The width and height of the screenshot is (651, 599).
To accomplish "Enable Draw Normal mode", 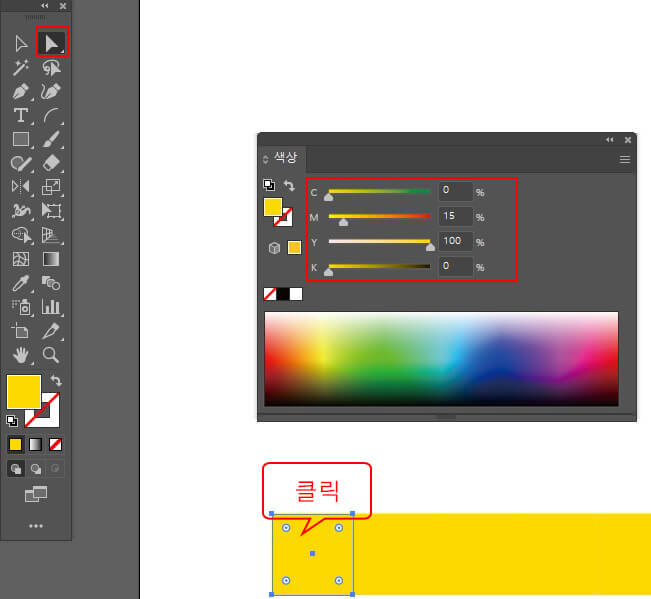I will [x=16, y=469].
